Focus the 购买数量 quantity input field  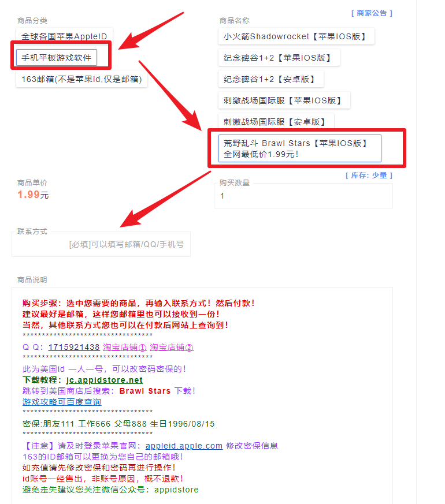click(303, 196)
